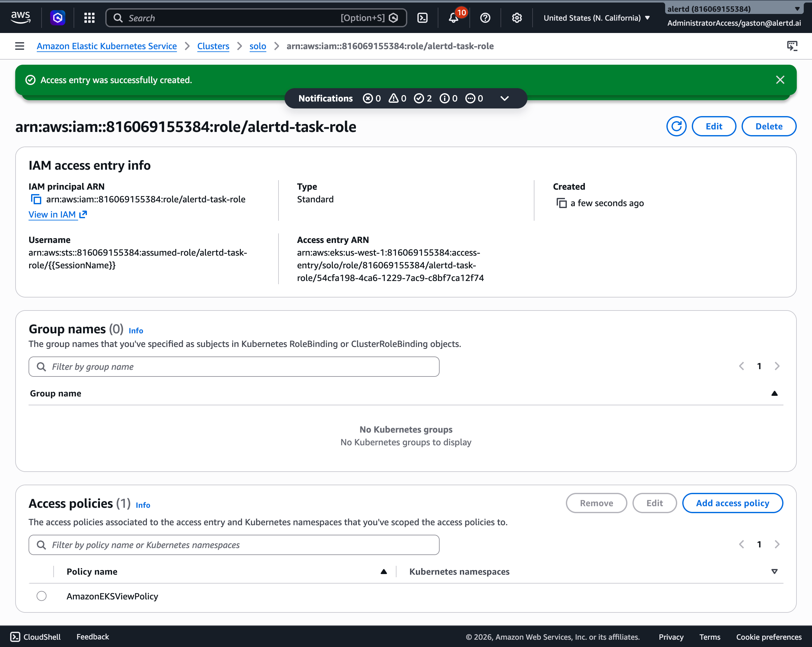Expand the Notifications bar chevron
The height and width of the screenshot is (647, 812).
[x=504, y=98]
